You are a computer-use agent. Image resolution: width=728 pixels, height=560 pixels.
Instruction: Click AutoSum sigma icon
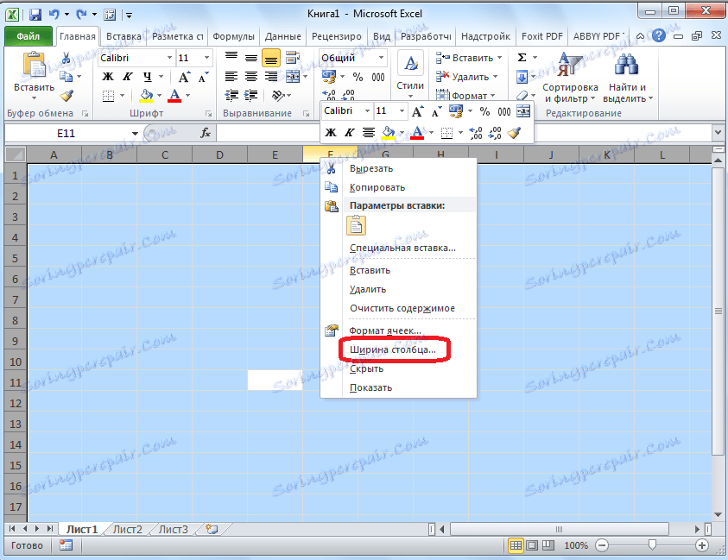tap(522, 58)
